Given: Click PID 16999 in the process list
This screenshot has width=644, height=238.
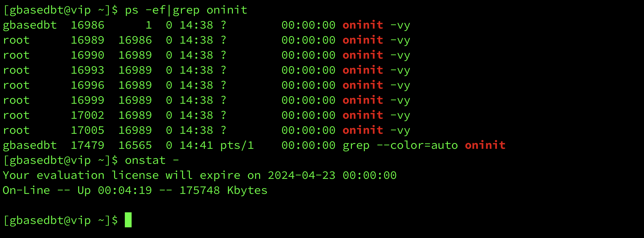Looking at the screenshot, I should [87, 100].
